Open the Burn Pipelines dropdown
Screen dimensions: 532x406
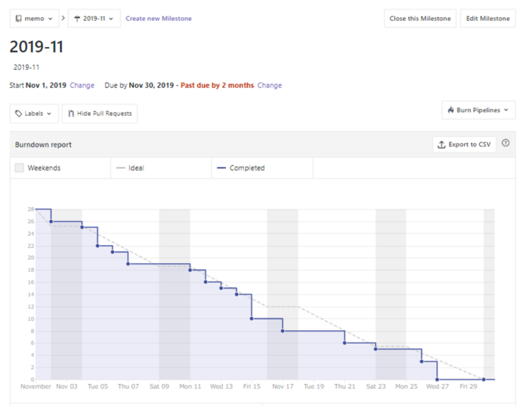coord(478,110)
